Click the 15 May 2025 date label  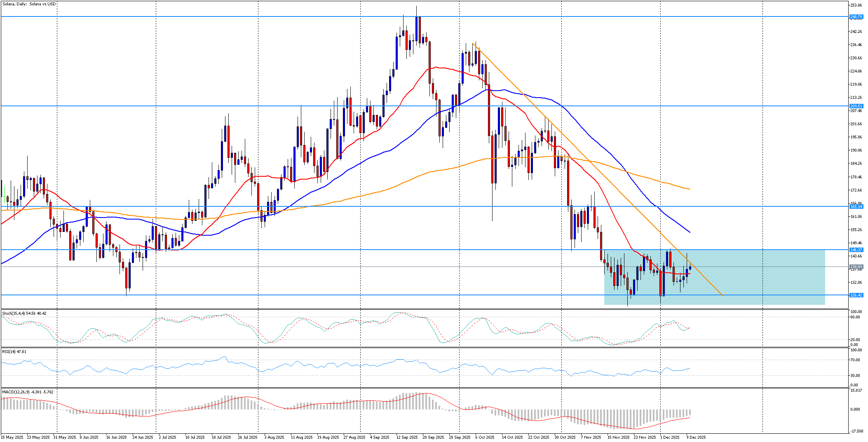pyautogui.click(x=13, y=437)
